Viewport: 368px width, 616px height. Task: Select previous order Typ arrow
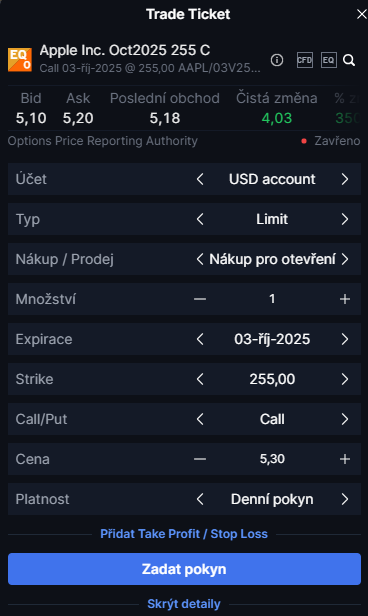(200, 219)
